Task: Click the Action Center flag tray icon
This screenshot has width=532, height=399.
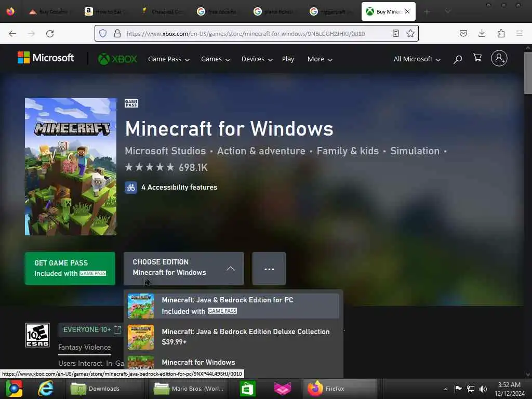Action: point(458,389)
